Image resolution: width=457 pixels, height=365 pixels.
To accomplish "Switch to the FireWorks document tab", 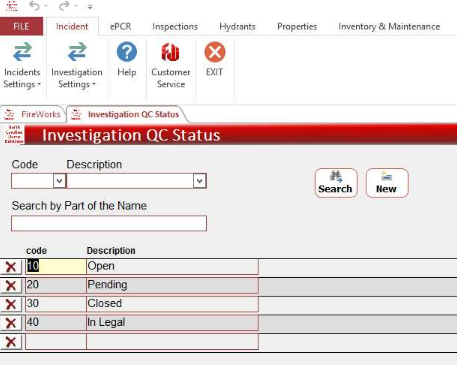I will point(33,114).
